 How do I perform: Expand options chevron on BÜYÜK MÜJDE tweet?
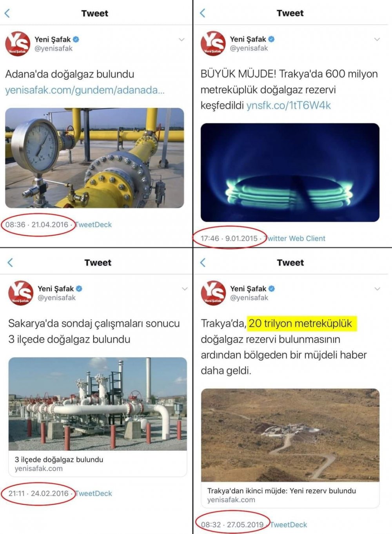coord(377,39)
